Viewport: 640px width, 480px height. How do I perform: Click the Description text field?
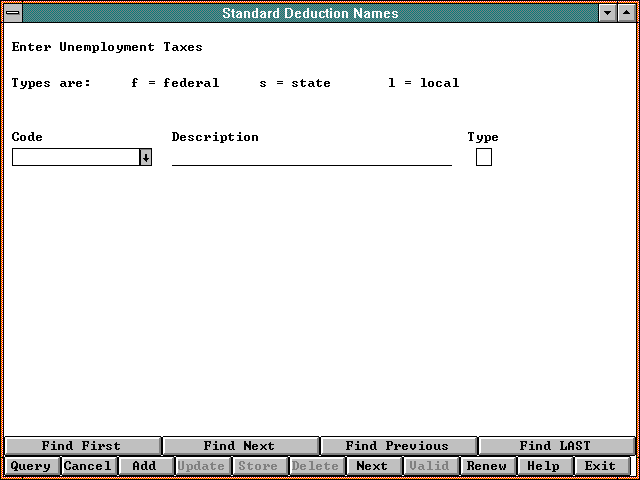click(x=311, y=156)
